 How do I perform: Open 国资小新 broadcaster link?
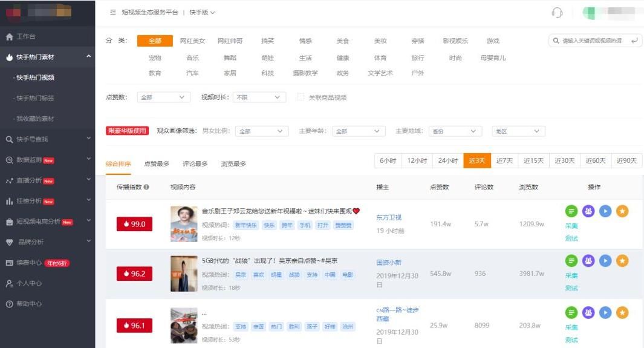tap(389, 262)
